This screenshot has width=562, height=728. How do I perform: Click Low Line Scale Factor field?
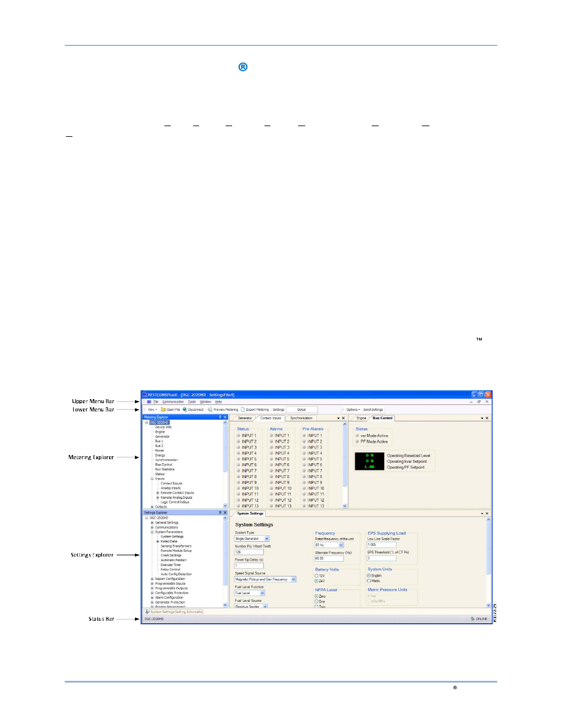(x=381, y=545)
